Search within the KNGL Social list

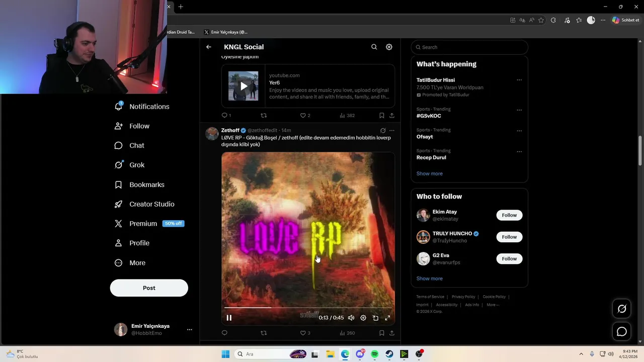pos(374,47)
